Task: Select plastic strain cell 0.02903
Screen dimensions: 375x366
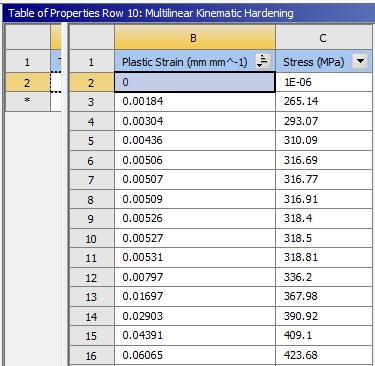Action: tap(195, 316)
